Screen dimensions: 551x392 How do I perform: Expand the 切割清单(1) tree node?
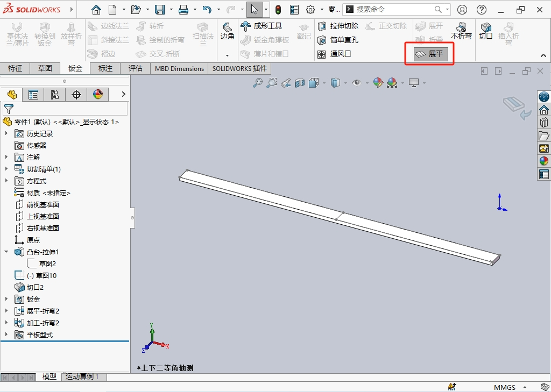pos(6,169)
